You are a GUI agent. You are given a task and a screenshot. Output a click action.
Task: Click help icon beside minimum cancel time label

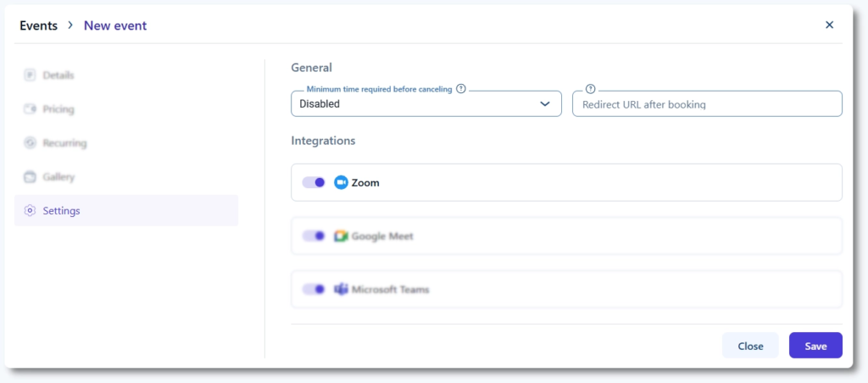pyautogui.click(x=461, y=88)
